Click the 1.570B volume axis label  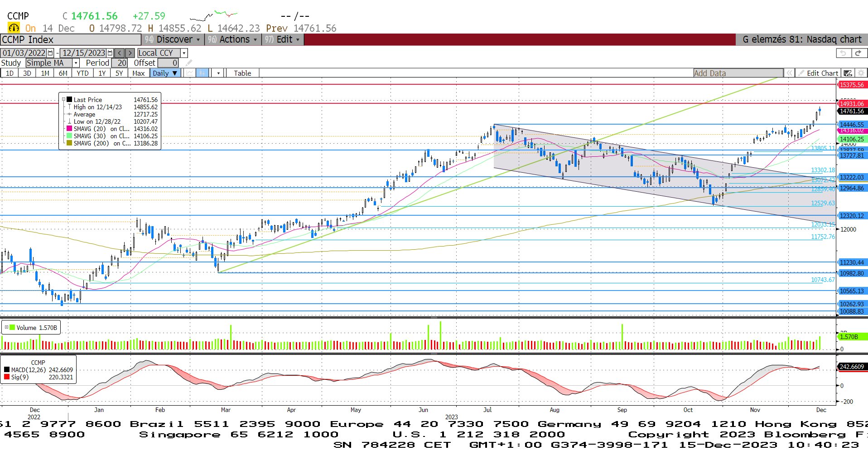852,337
